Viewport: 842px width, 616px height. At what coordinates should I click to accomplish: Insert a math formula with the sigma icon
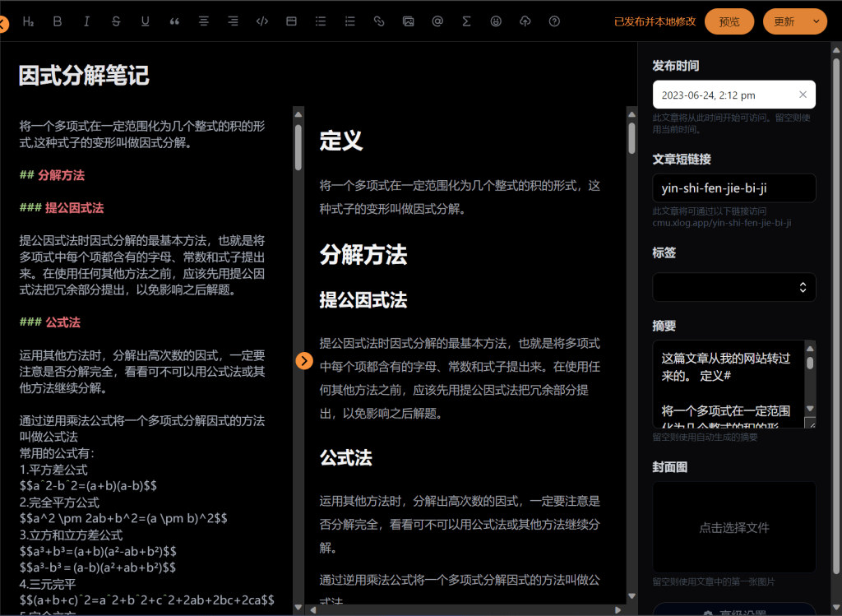click(x=466, y=21)
